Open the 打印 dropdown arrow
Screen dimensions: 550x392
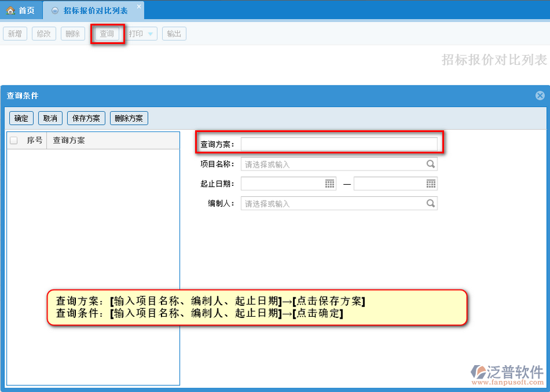151,34
